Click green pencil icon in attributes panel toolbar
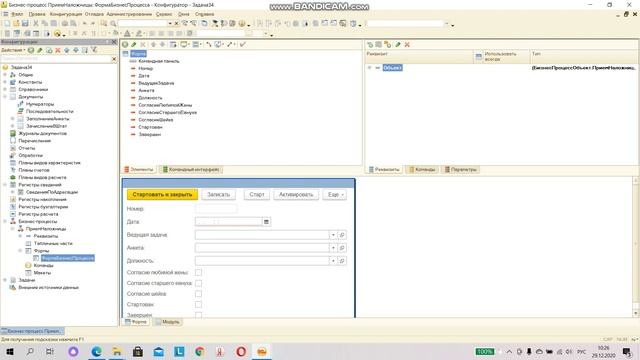Image resolution: width=640 pixels, height=360 pixels. 398,44
